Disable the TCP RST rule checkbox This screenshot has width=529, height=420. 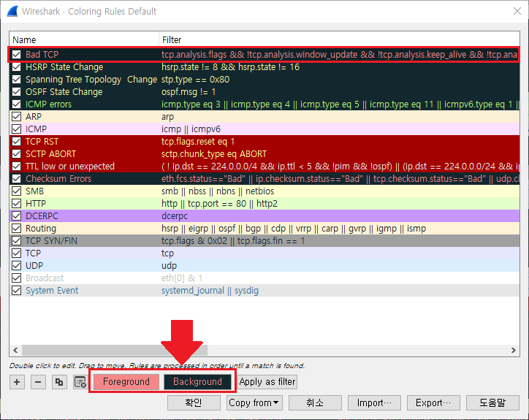17,142
